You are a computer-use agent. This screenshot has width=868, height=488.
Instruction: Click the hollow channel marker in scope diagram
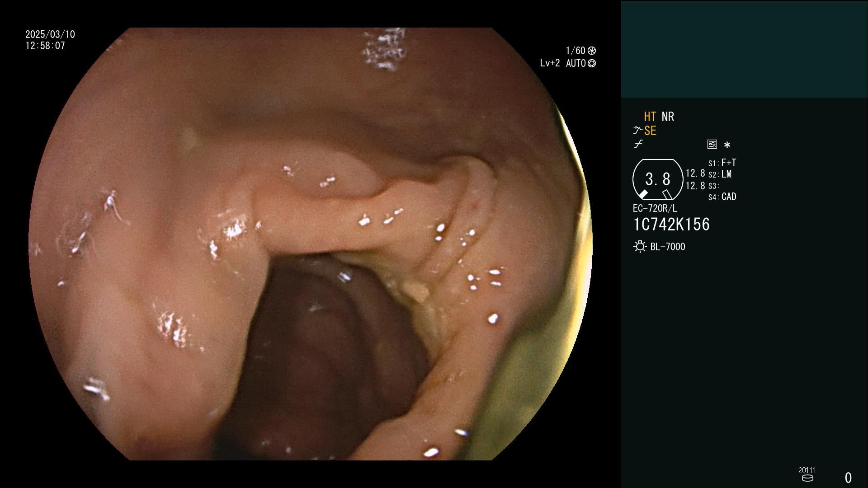[667, 194]
